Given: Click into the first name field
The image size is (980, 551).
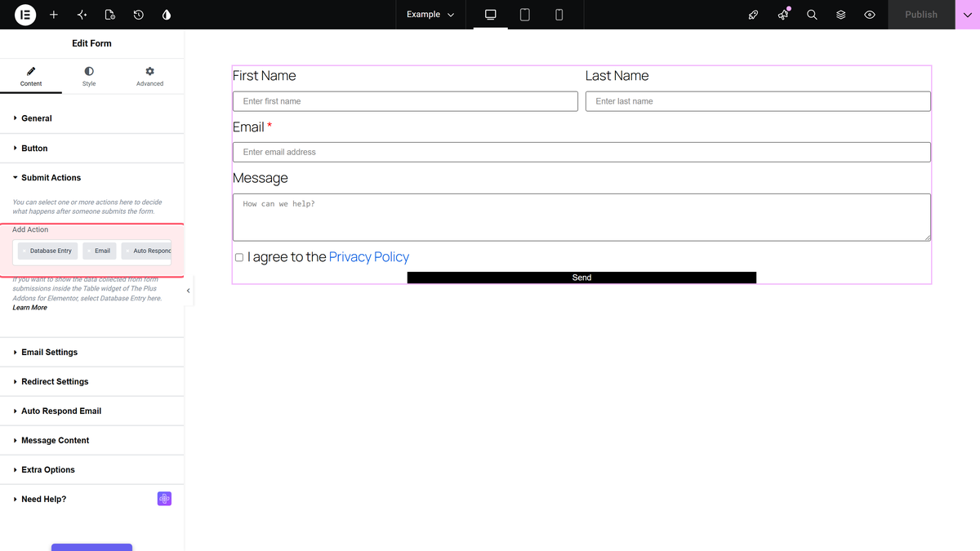Looking at the screenshot, I should pyautogui.click(x=405, y=101).
